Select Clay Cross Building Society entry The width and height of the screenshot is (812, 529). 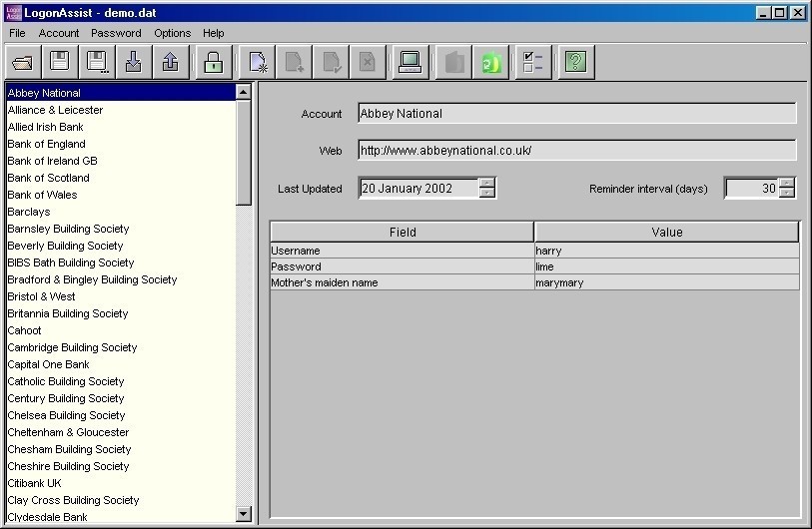pos(121,500)
